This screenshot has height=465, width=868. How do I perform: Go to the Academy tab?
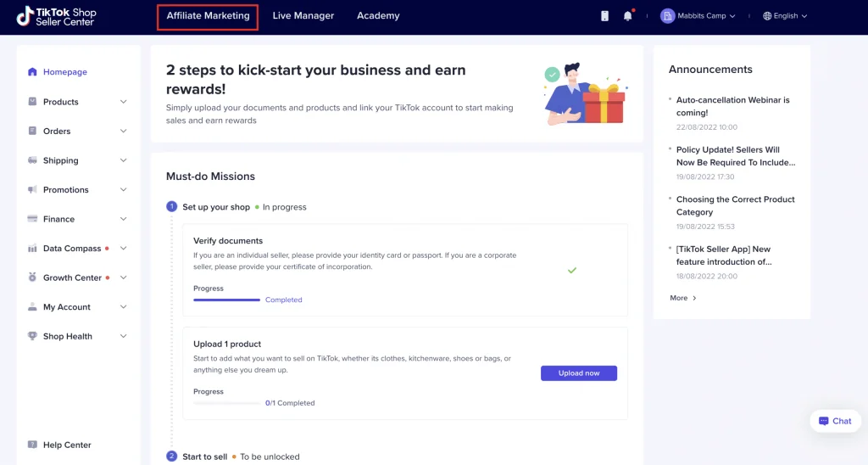point(378,16)
